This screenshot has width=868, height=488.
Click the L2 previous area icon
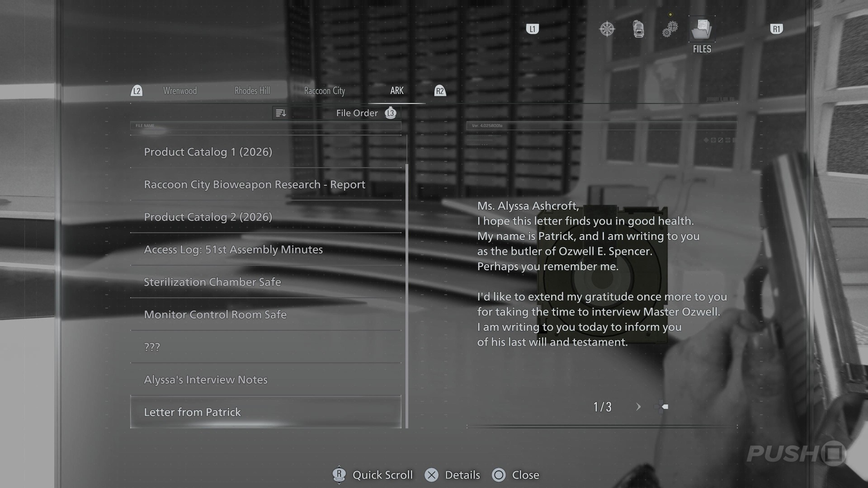[x=137, y=91]
